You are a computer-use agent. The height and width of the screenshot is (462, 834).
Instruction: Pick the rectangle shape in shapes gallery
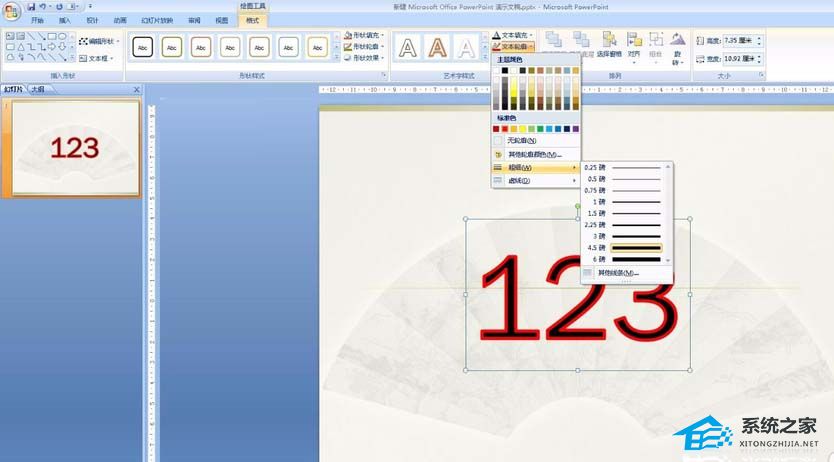52,36
